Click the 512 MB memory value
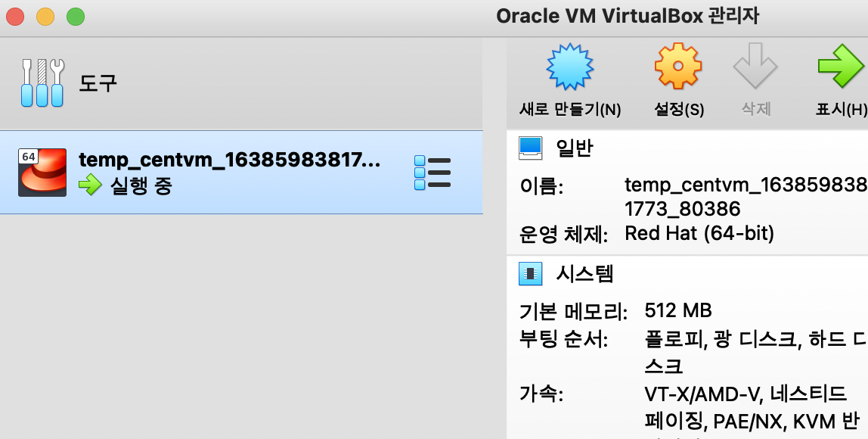The image size is (868, 439). (678, 310)
